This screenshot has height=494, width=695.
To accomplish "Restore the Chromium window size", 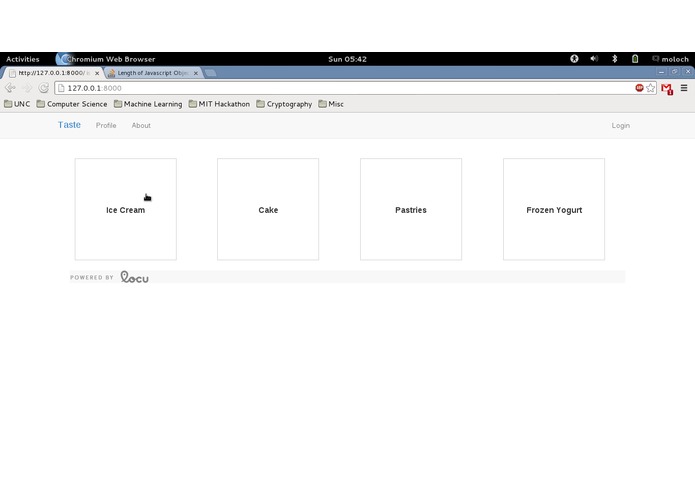I will pyautogui.click(x=675, y=71).
